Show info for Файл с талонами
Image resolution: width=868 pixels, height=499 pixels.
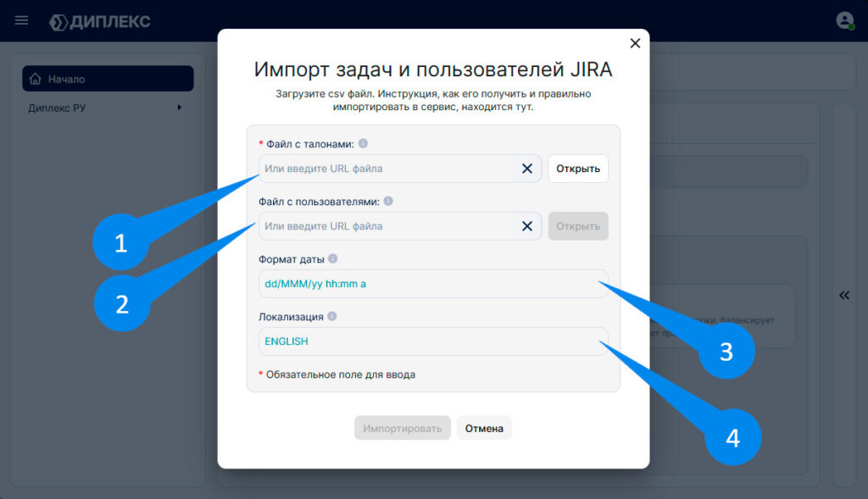pyautogui.click(x=363, y=143)
